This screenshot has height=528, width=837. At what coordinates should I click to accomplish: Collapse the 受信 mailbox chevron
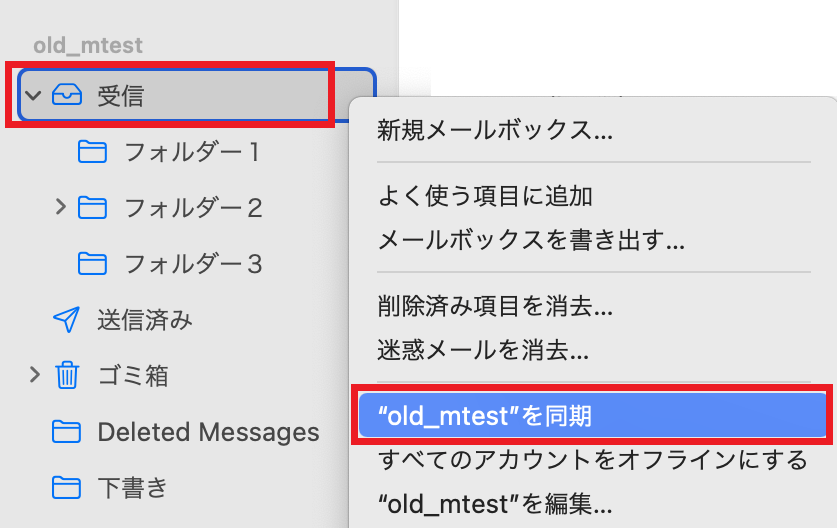pos(33,96)
